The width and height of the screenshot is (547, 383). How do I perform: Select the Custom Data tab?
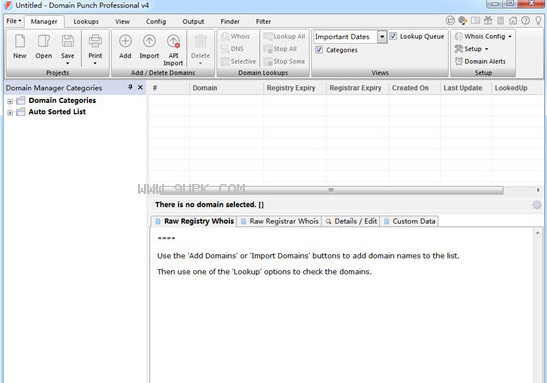click(410, 221)
